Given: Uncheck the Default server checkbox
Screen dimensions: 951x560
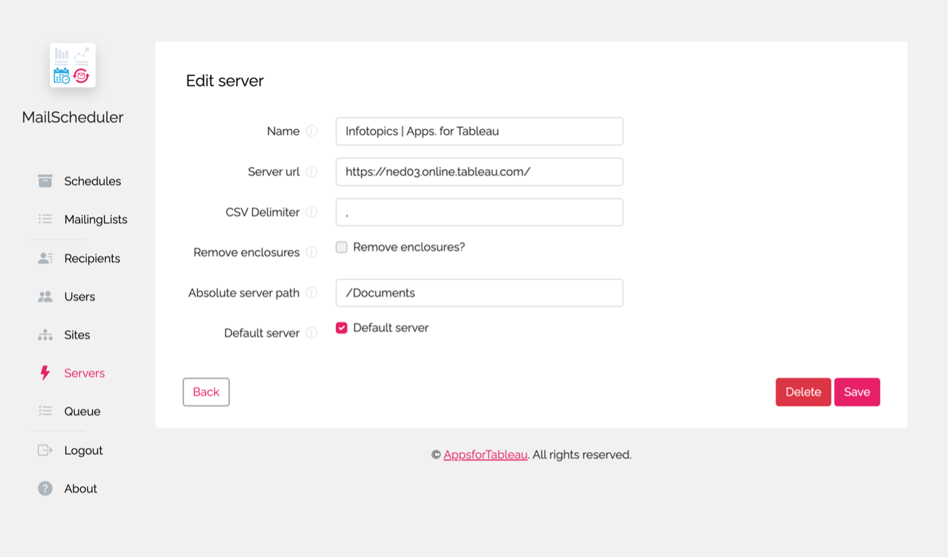Looking at the screenshot, I should pyautogui.click(x=342, y=328).
